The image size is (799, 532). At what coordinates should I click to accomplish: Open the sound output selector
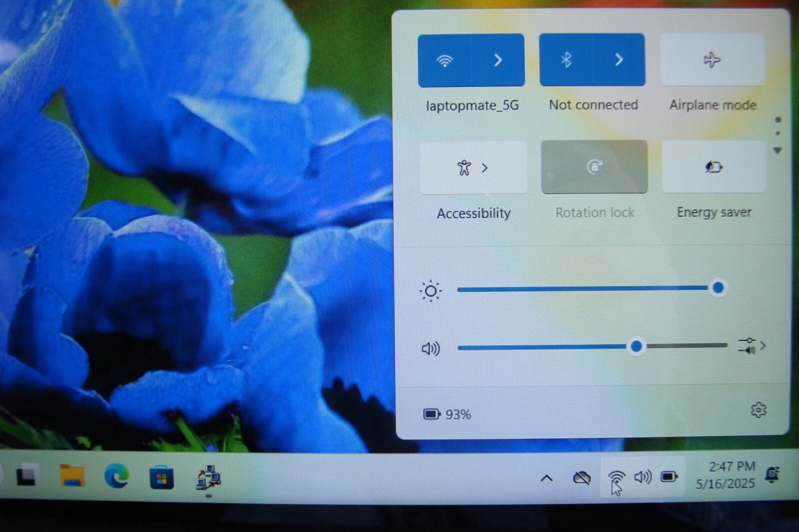pos(752,345)
